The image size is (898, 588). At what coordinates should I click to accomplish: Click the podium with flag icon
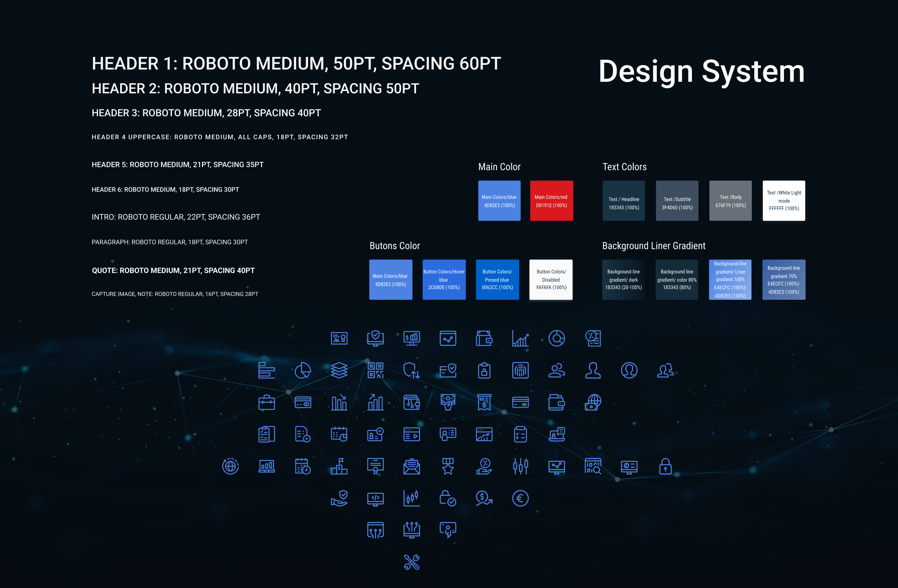339,467
